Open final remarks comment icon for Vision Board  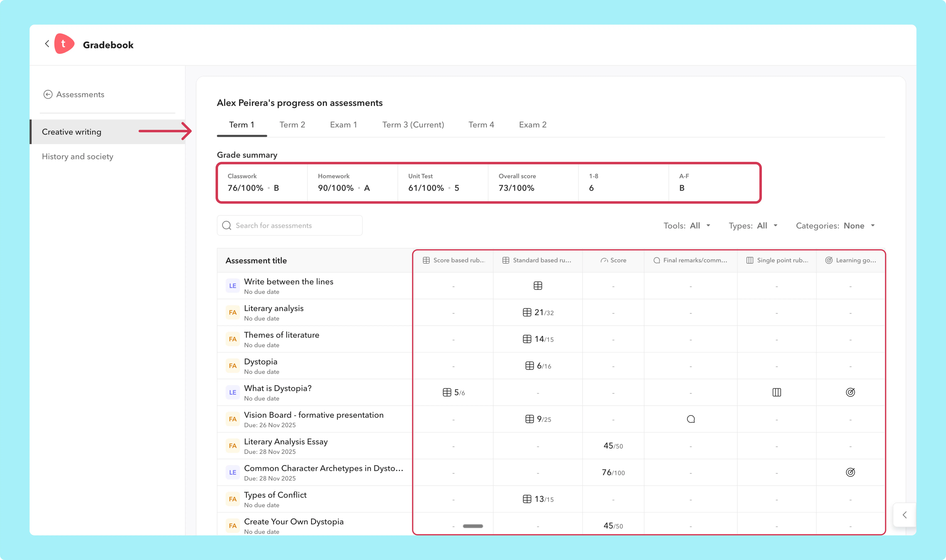tap(691, 419)
